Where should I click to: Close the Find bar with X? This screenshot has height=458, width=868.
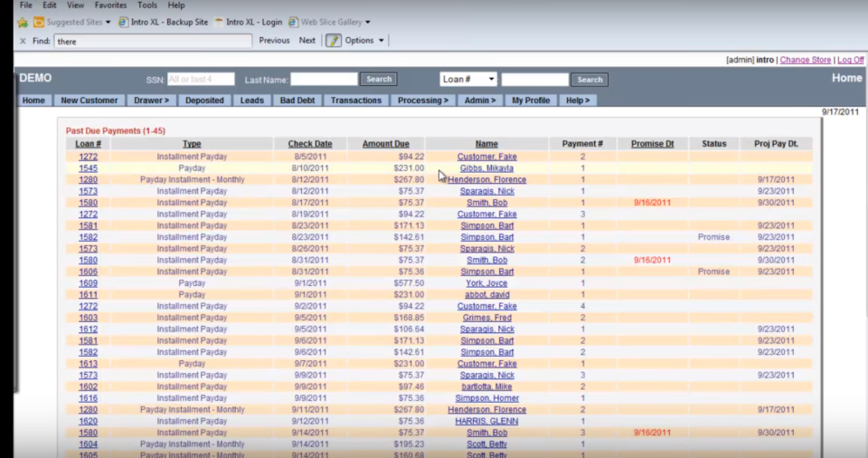tap(23, 41)
